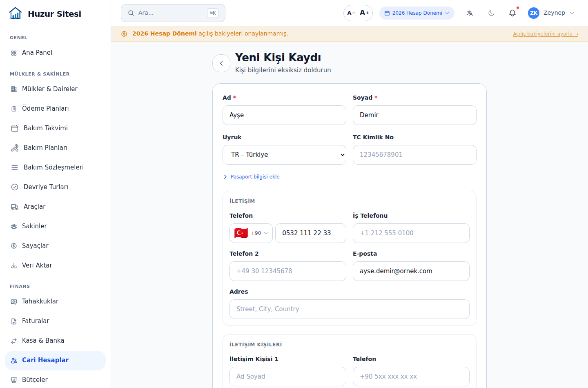
Task: Click the Soyad field containing Demir
Action: click(414, 115)
